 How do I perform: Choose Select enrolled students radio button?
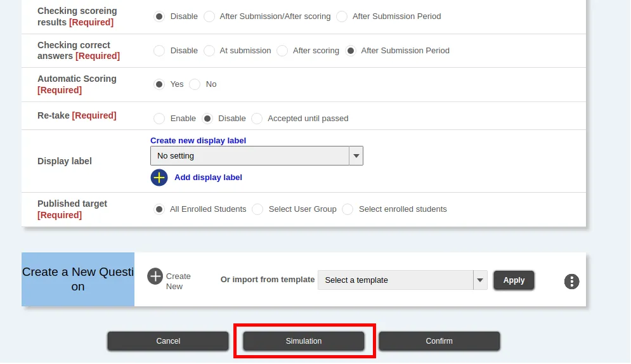click(348, 209)
